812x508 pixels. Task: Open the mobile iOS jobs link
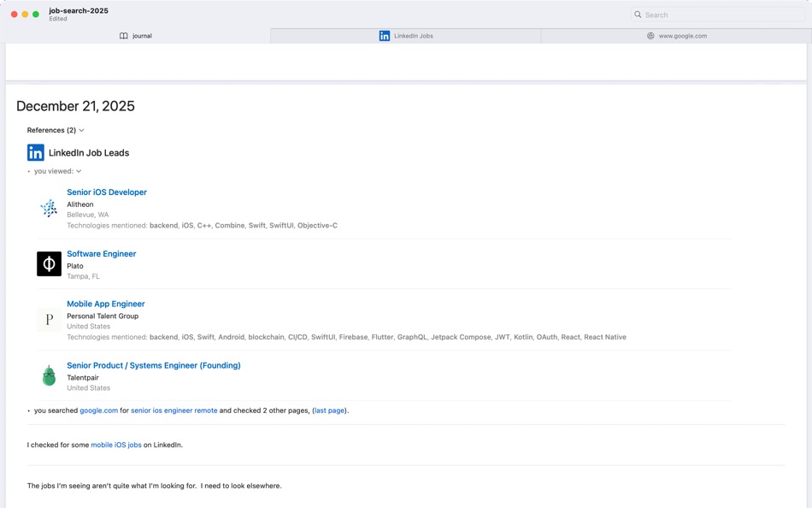[x=116, y=445]
